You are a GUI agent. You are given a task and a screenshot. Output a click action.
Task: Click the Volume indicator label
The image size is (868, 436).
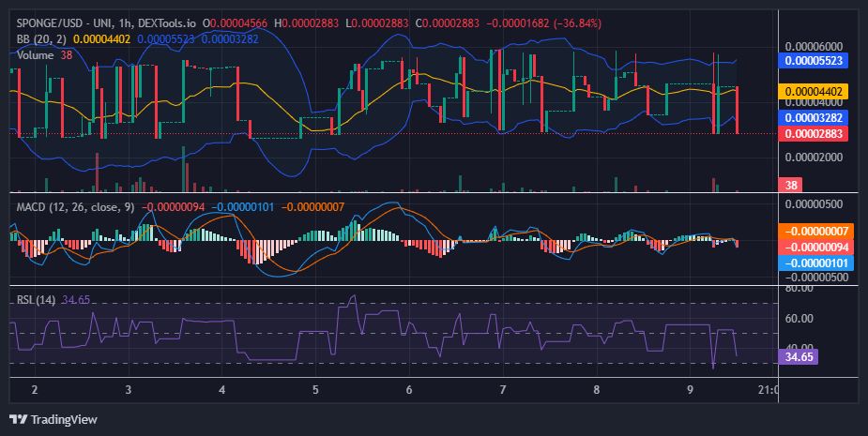[x=35, y=55]
